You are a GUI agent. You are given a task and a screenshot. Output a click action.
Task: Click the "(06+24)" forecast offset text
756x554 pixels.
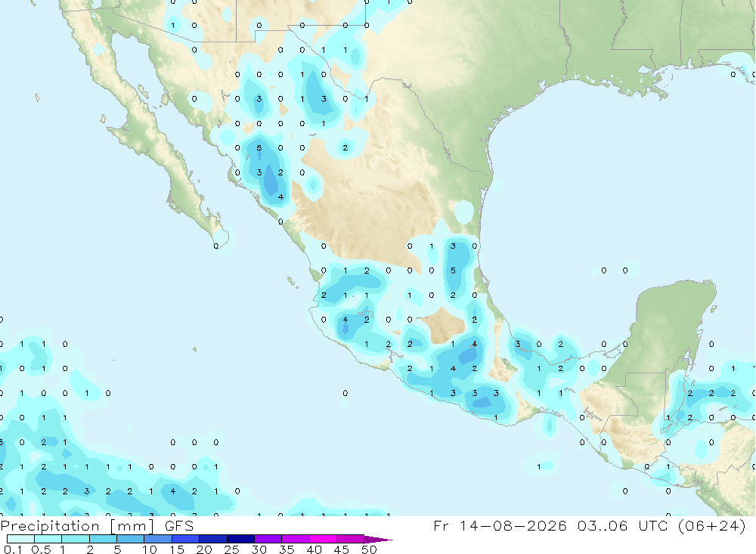click(711, 525)
